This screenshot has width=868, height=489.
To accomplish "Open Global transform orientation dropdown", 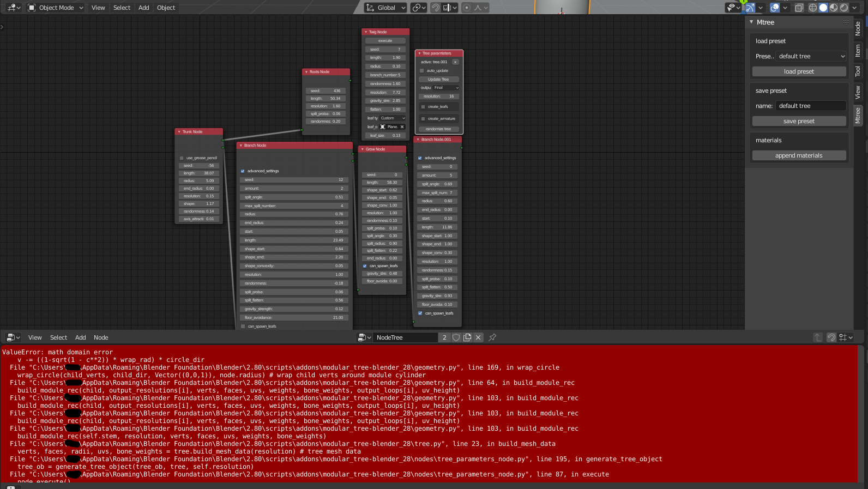I will click(385, 8).
